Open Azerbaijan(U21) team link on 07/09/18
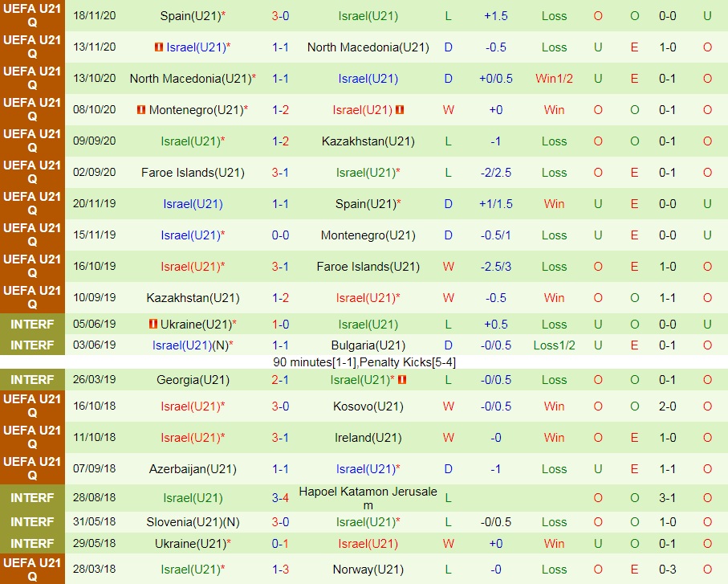Viewport: 728px width, 584px height. point(193,469)
